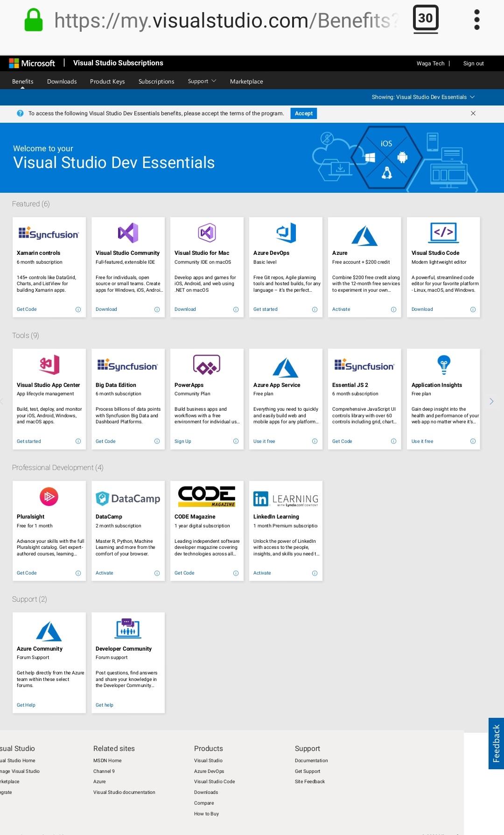Open the Compare footer link
Screen dimensions: 504x835
click(204, 803)
